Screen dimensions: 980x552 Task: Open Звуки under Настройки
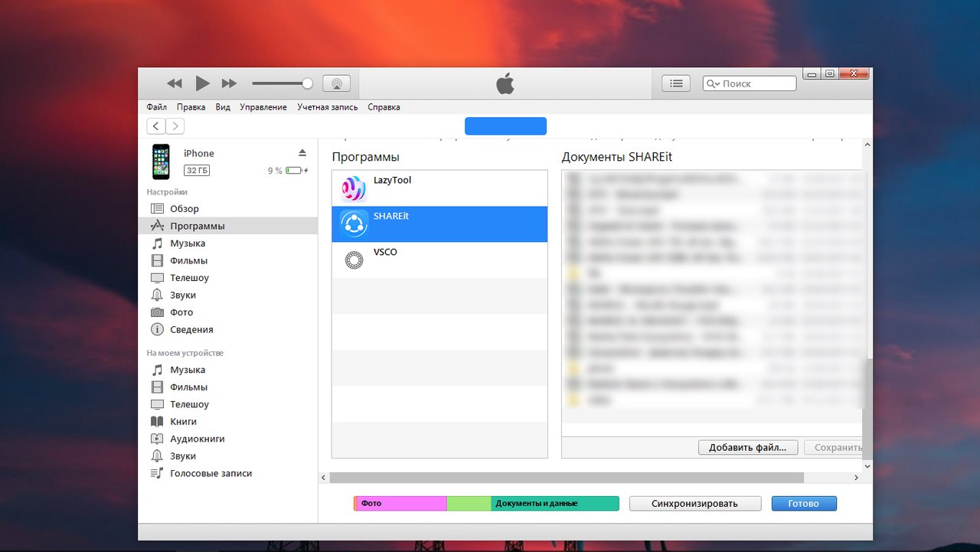pos(228,295)
